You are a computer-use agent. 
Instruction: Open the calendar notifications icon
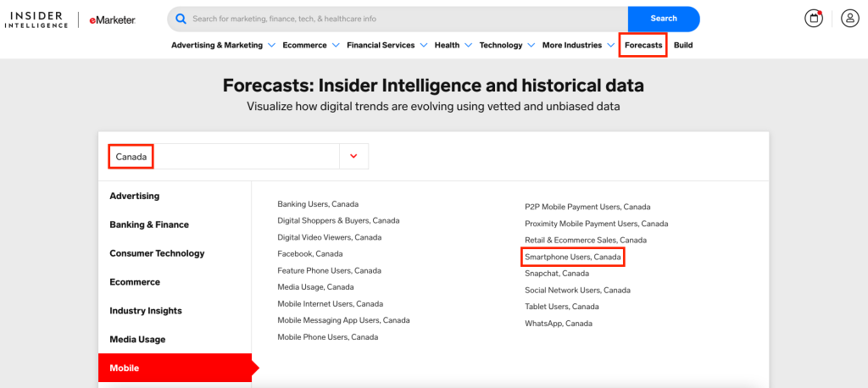(x=814, y=19)
